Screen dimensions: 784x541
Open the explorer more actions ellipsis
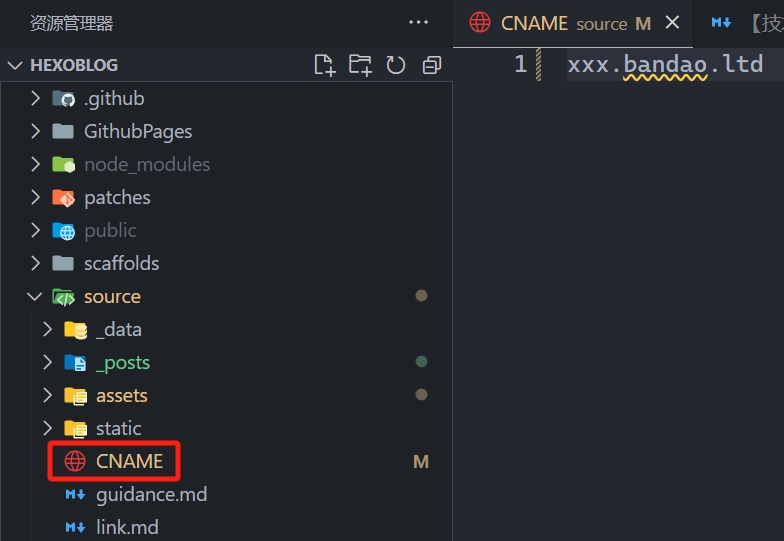[x=418, y=23]
